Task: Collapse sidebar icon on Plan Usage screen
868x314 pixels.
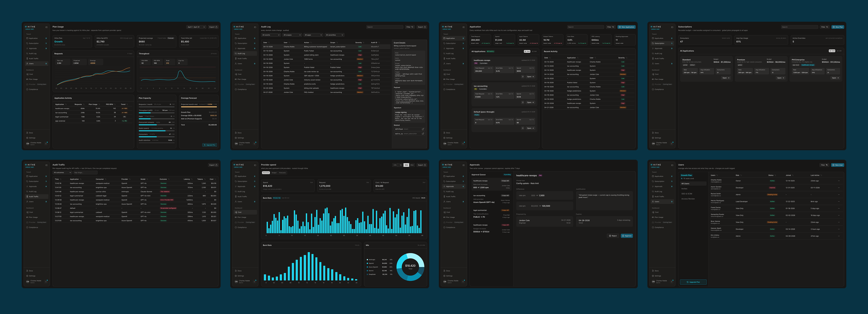Action: tap(46, 27)
